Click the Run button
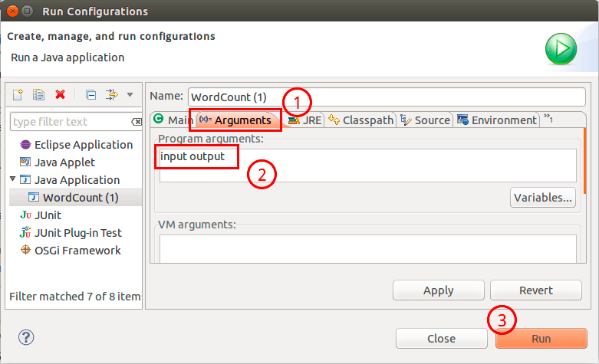599x364 pixels. (x=541, y=339)
